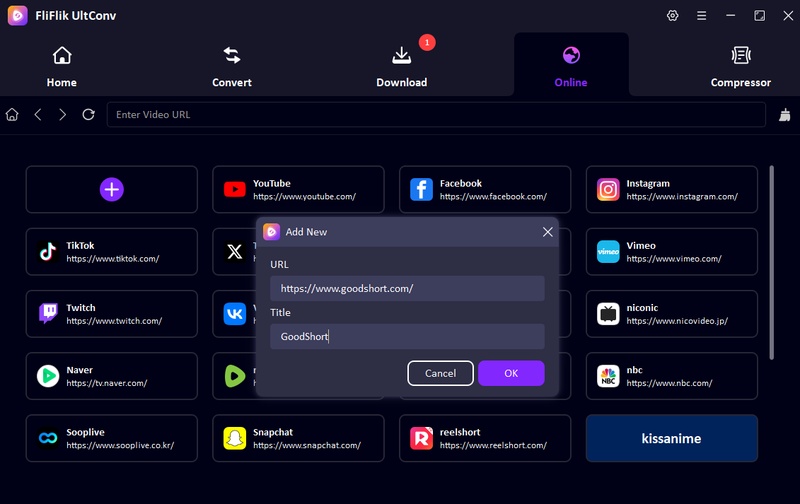Viewport: 800px width, 504px height.
Task: Switch to the Convert tab
Action: pyautogui.click(x=232, y=66)
